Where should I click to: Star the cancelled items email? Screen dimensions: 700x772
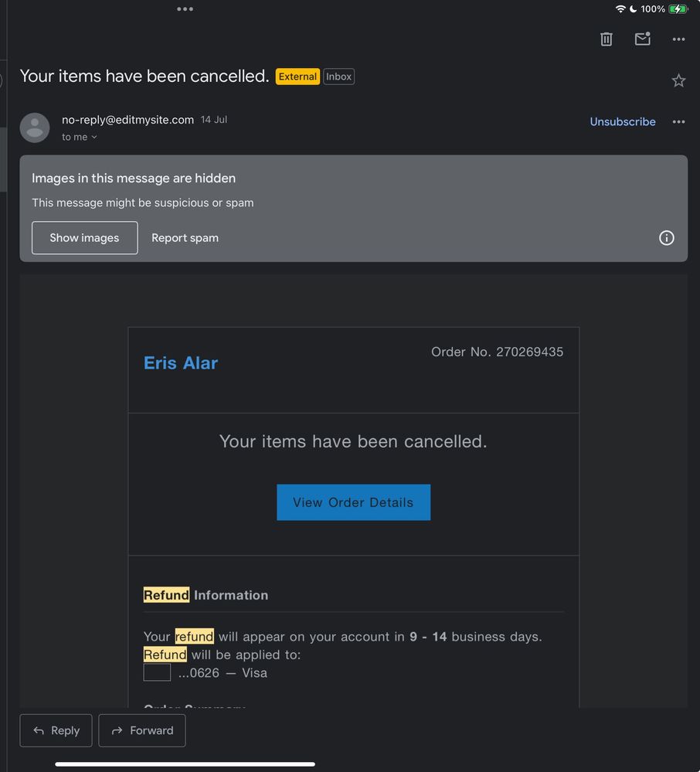(x=678, y=80)
